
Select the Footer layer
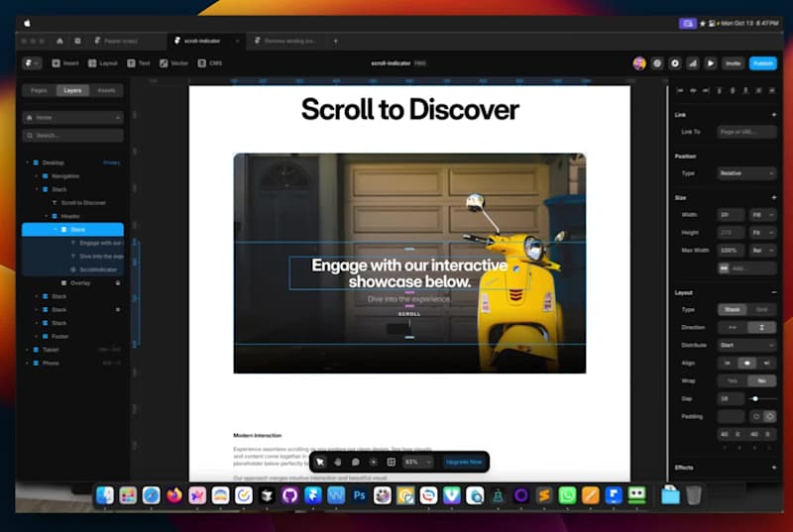tap(59, 336)
